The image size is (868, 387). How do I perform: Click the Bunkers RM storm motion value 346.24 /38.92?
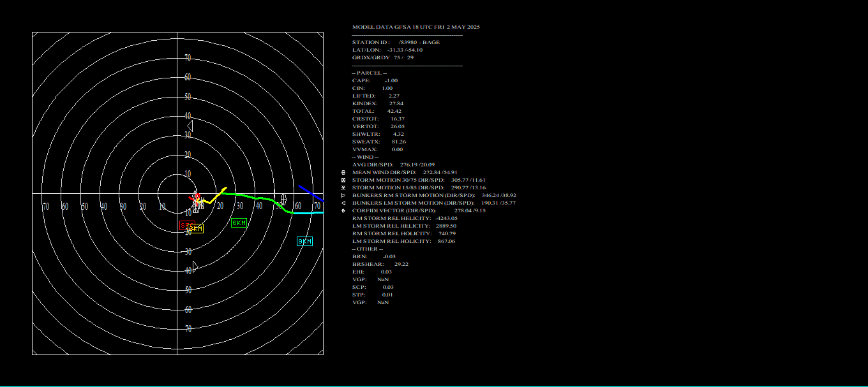coord(499,195)
